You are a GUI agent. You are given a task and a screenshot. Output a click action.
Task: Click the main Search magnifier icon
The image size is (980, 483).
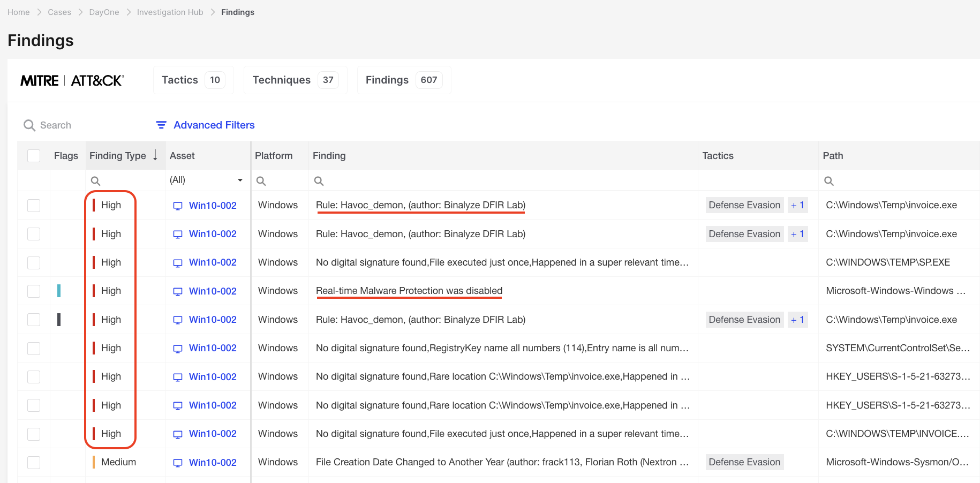[29, 125]
